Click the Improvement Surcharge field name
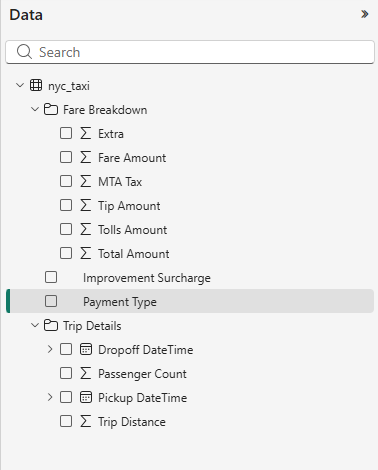The height and width of the screenshot is (470, 378). click(147, 278)
